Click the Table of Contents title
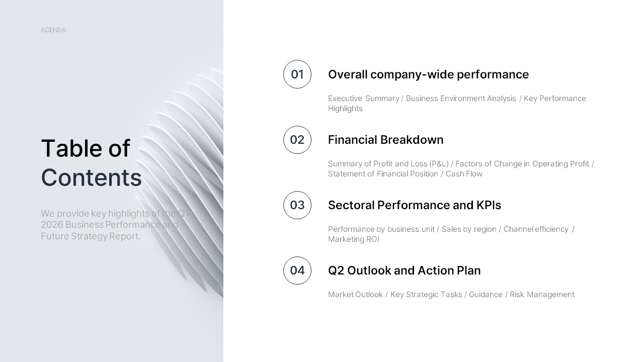The height and width of the screenshot is (362, 644). pos(91,163)
